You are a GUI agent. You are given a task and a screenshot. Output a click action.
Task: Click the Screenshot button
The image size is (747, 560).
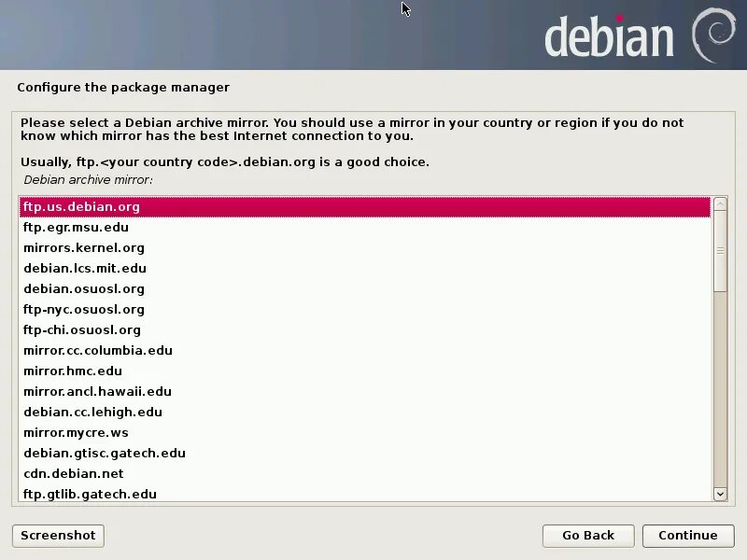point(58,536)
